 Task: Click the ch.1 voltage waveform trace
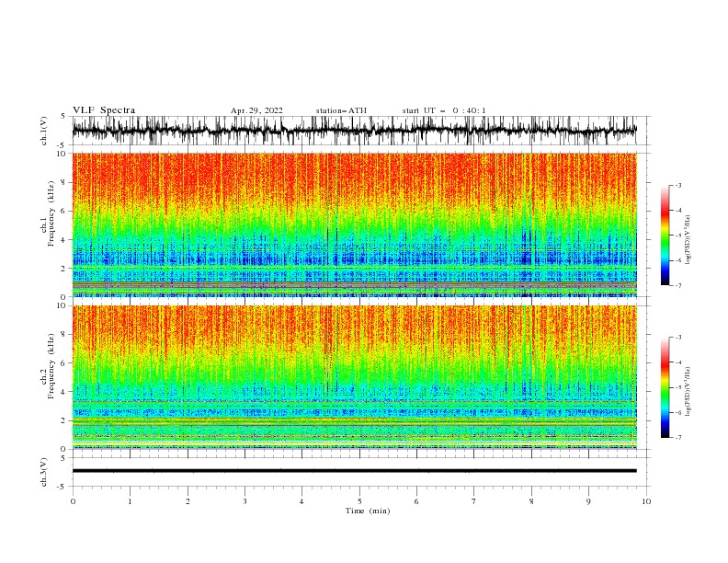coord(354,131)
